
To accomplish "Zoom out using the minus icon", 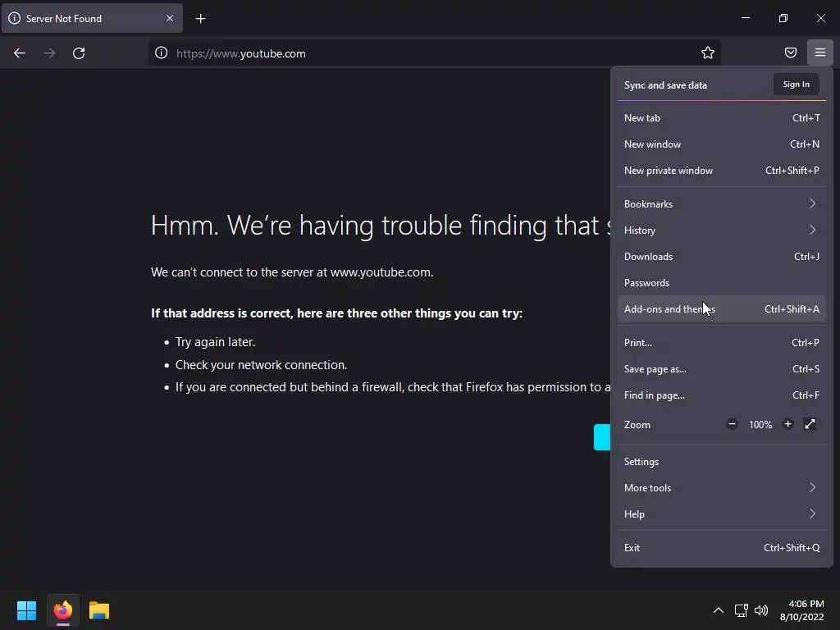I will coord(733,424).
